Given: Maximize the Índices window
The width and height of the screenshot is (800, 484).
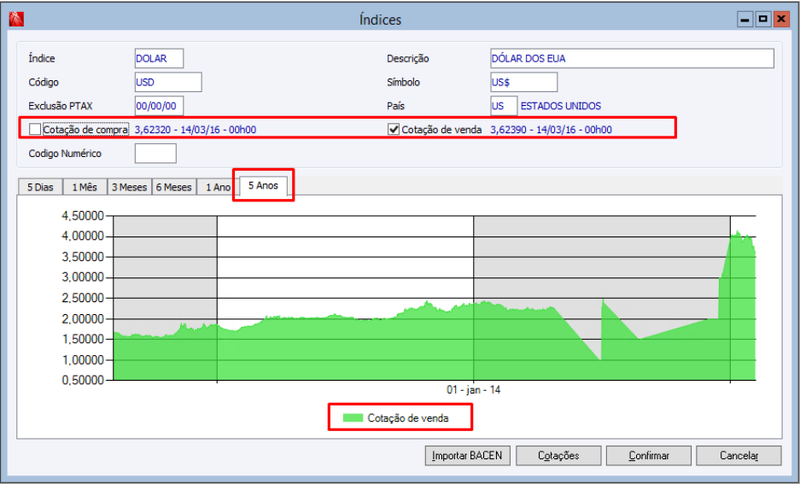Looking at the screenshot, I should [x=763, y=19].
